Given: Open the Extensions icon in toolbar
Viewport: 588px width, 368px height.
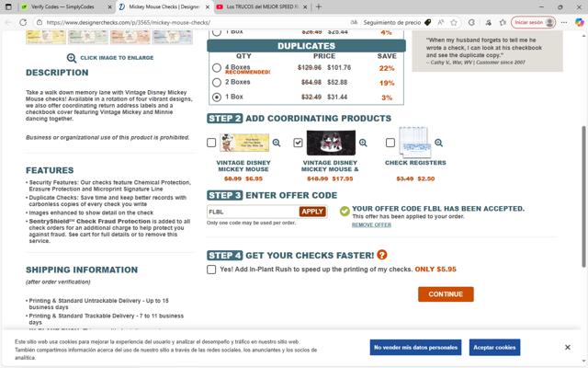Looking at the screenshot, I should pyautogui.click(x=488, y=22).
